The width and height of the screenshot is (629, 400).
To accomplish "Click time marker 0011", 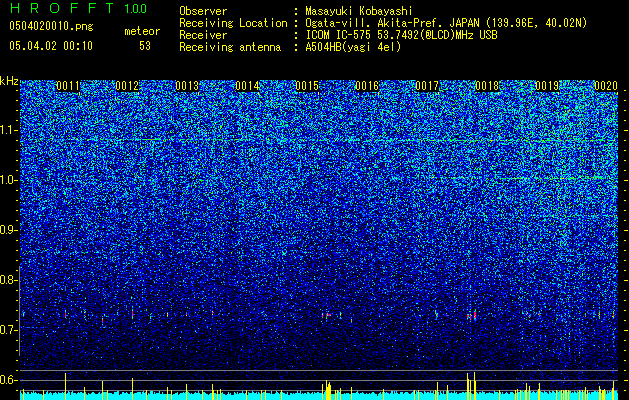I will pos(68,86).
